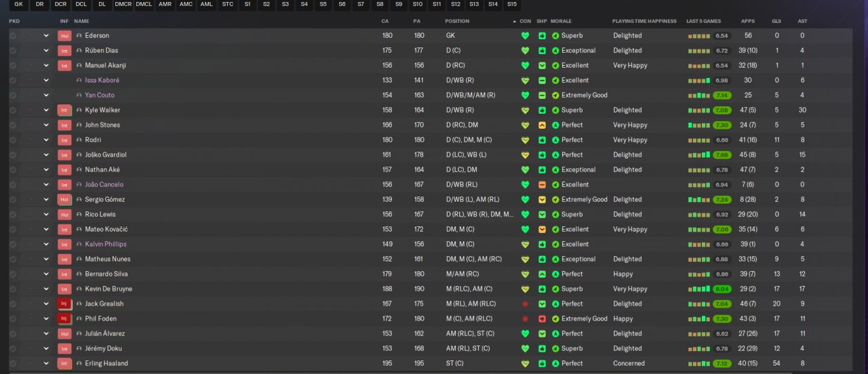The height and width of the screenshot is (374, 868).
Task: Click Yan Couto's 7.14 rating badge
Action: 722,95
